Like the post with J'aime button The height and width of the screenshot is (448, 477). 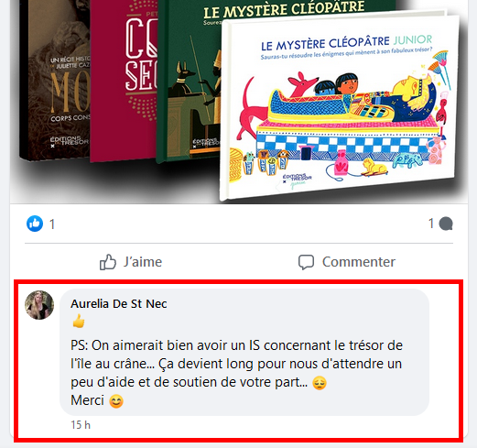pyautogui.click(x=131, y=262)
